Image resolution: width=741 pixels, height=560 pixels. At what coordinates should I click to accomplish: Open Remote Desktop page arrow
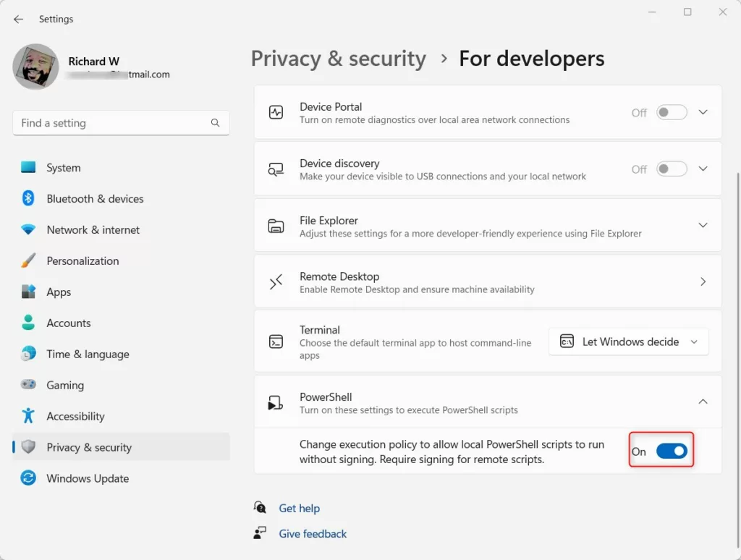[x=703, y=281]
